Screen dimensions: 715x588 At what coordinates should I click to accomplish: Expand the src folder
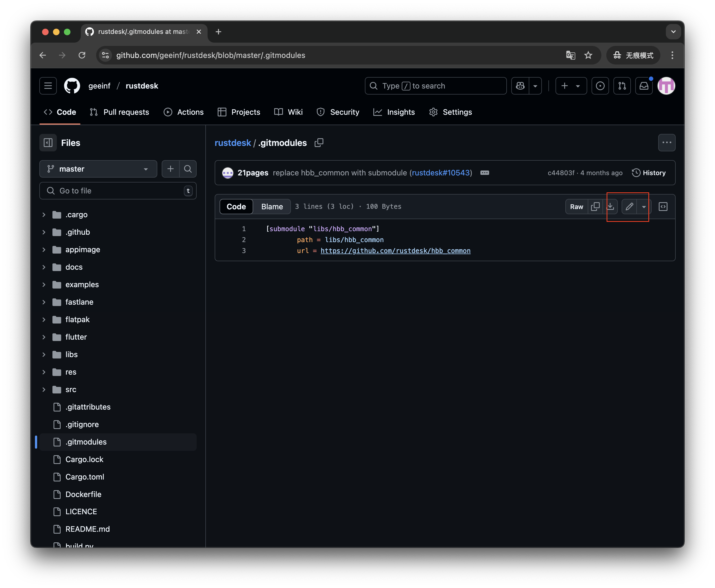point(44,390)
